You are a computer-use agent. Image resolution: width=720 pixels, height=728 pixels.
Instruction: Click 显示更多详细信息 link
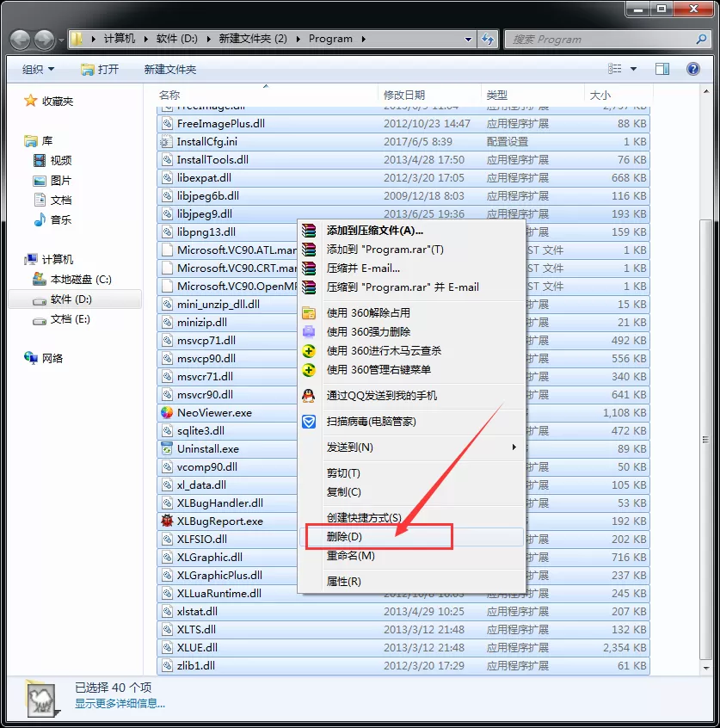point(120,703)
